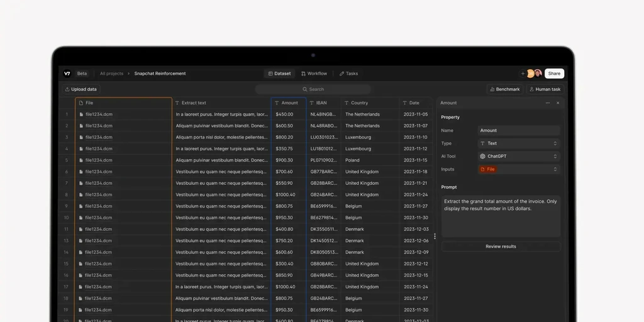Go to All projects breadcrumb
This screenshot has width=644, height=322.
(x=111, y=74)
